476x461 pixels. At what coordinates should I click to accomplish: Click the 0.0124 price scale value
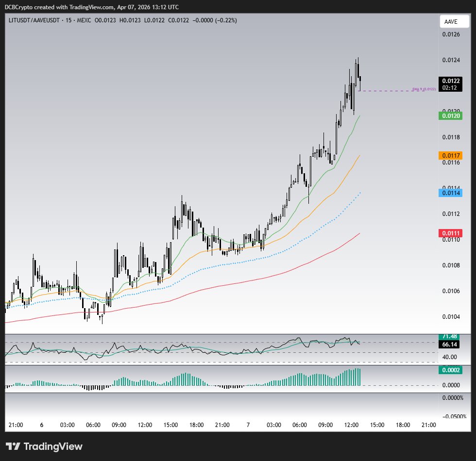(x=451, y=60)
